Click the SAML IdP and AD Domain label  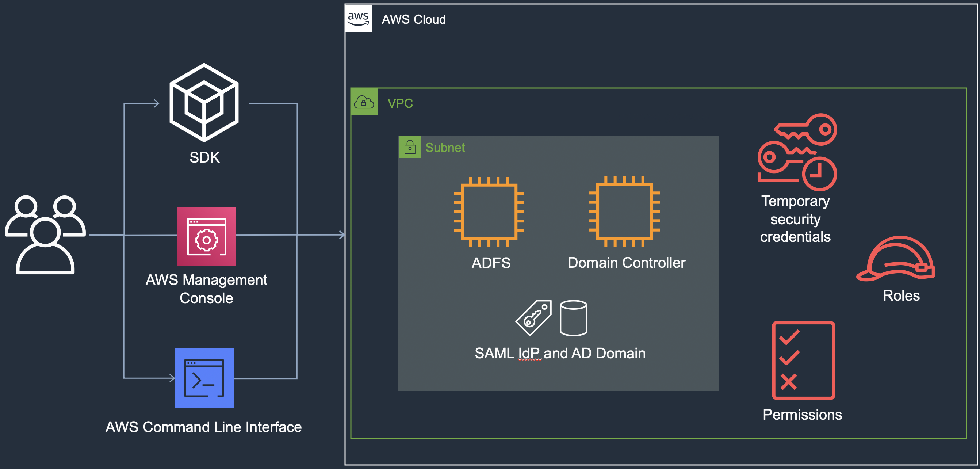point(560,352)
